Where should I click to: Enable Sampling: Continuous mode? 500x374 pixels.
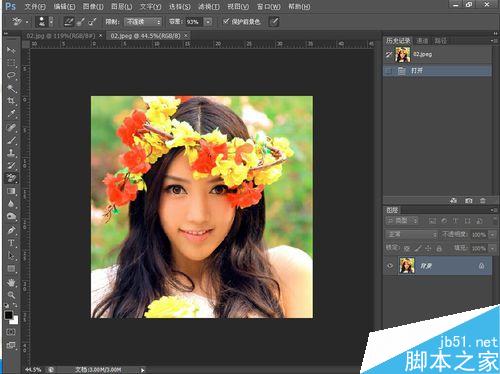pyautogui.click(x=68, y=22)
